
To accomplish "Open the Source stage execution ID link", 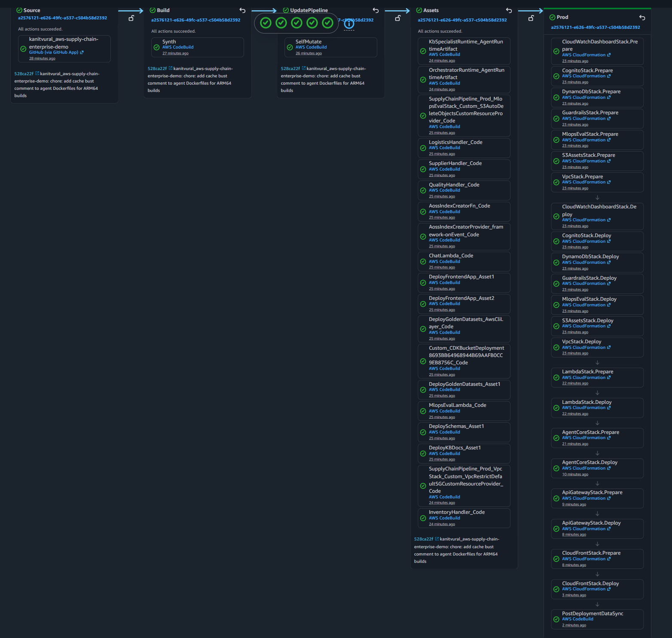I will pyautogui.click(x=62, y=18).
